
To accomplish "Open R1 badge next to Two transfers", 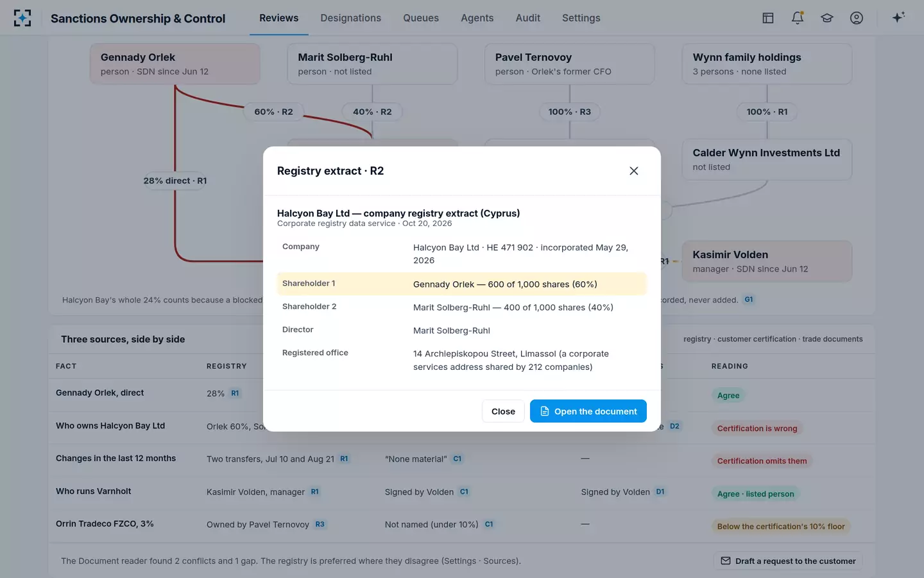I will (344, 459).
